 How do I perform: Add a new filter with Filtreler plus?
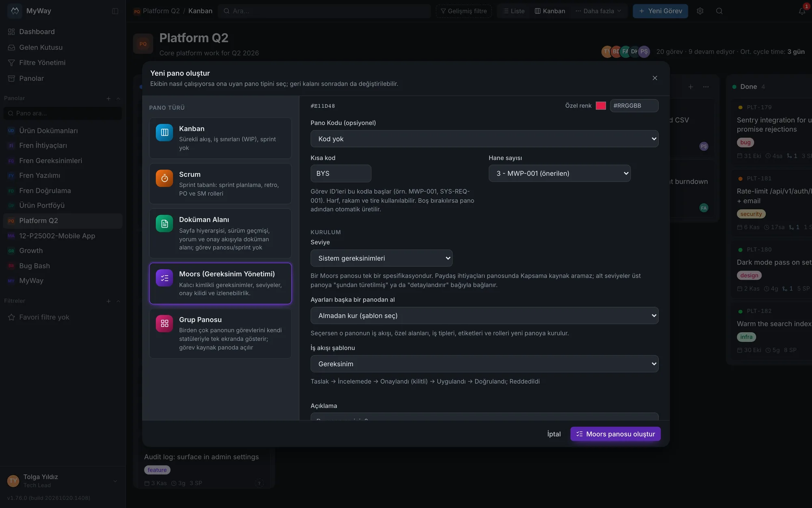click(108, 301)
